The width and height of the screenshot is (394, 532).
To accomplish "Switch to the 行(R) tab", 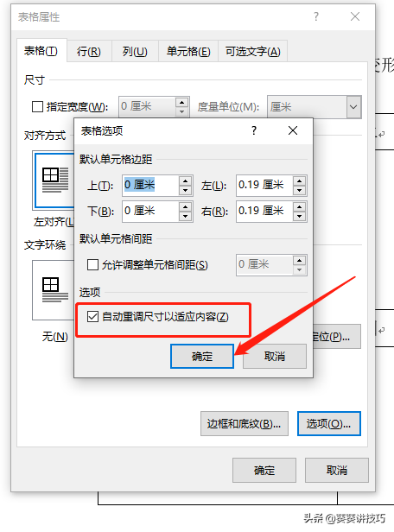I will tap(89, 52).
